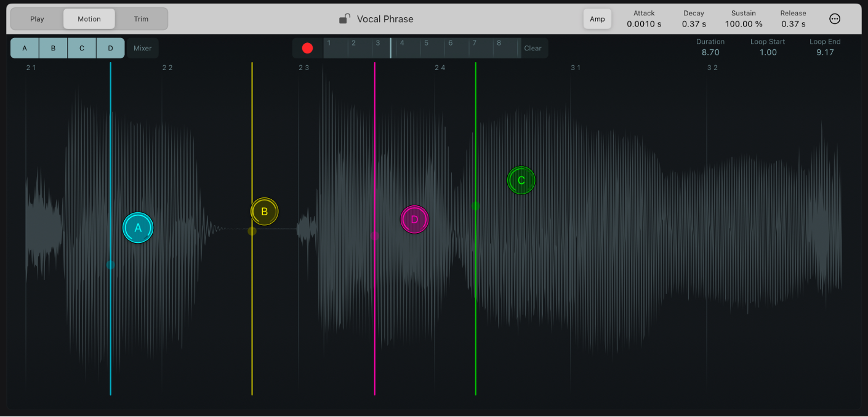868x417 pixels.
Task: Click the padlock icon next to Vocal Phrase
Action: (x=345, y=18)
